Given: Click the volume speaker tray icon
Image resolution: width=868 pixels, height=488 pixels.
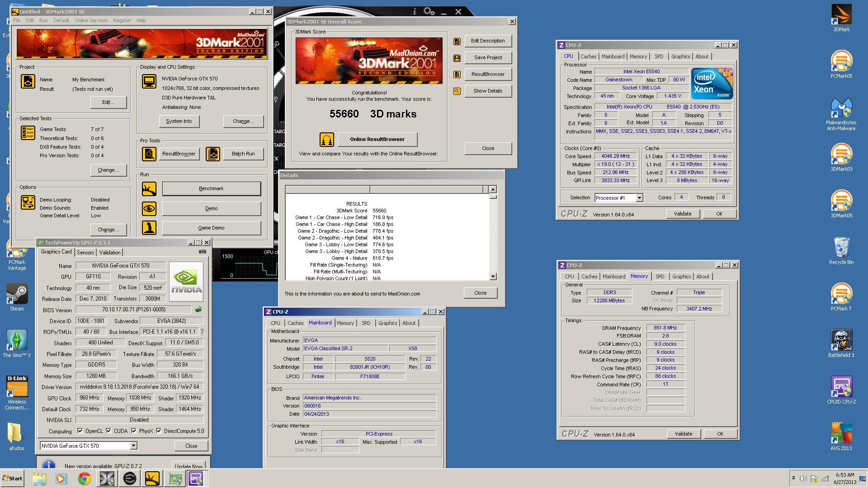Looking at the screenshot, I should click(803, 479).
